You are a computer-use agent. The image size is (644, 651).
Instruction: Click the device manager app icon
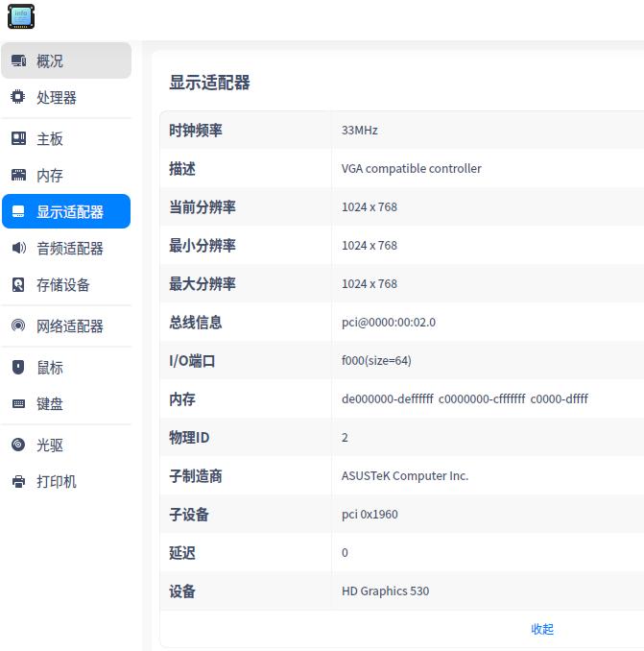[21, 16]
